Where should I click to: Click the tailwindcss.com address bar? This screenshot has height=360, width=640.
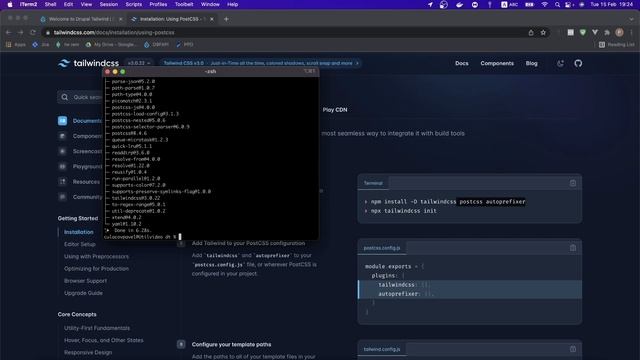pyautogui.click(x=286, y=32)
